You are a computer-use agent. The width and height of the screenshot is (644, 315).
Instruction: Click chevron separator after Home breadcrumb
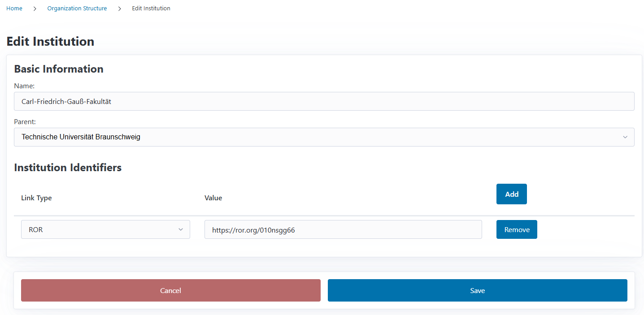point(35,9)
